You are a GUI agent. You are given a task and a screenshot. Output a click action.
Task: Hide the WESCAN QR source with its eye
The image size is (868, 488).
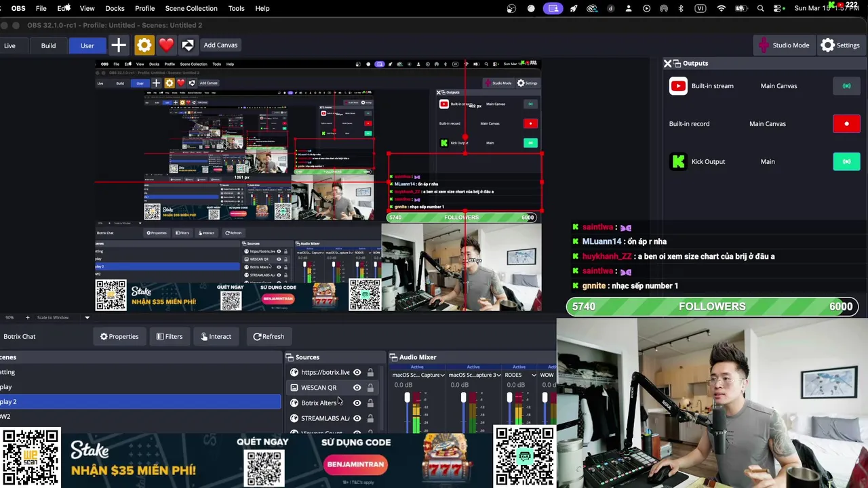click(357, 388)
